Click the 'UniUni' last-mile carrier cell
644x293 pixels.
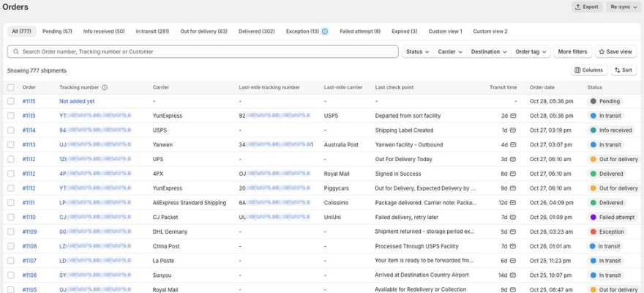point(333,217)
